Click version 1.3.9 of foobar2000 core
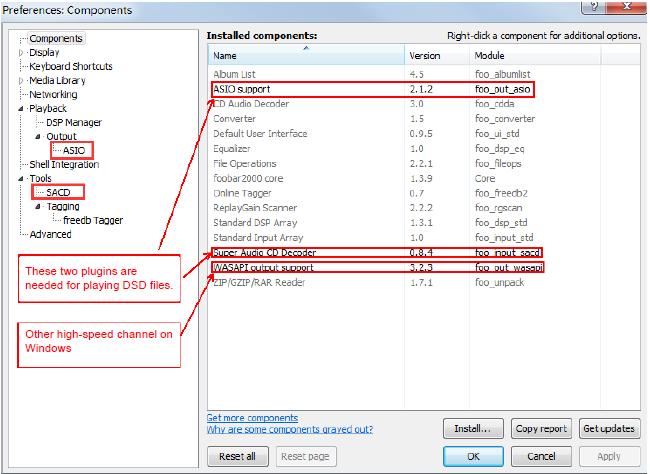The width and height of the screenshot is (650, 474). [x=421, y=179]
